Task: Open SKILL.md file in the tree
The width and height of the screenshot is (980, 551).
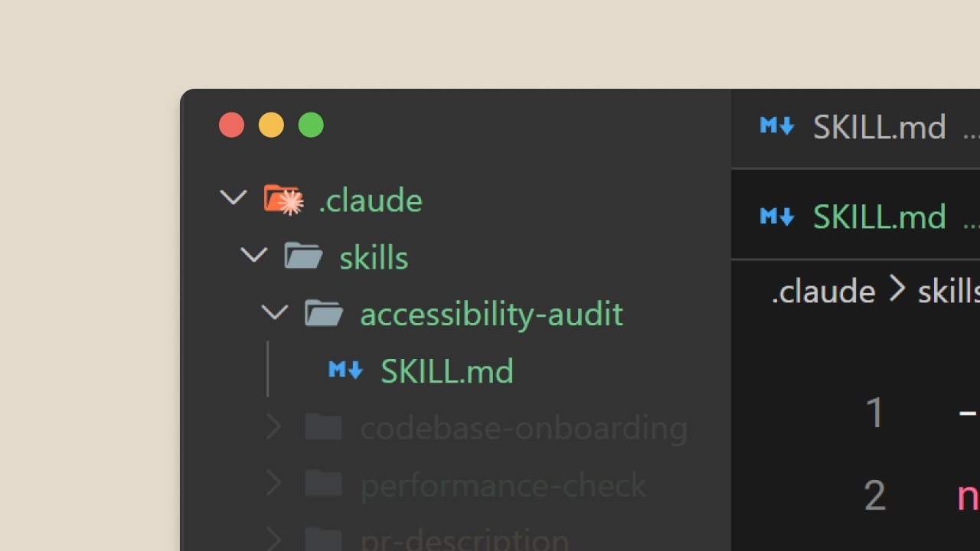Action: coord(446,371)
